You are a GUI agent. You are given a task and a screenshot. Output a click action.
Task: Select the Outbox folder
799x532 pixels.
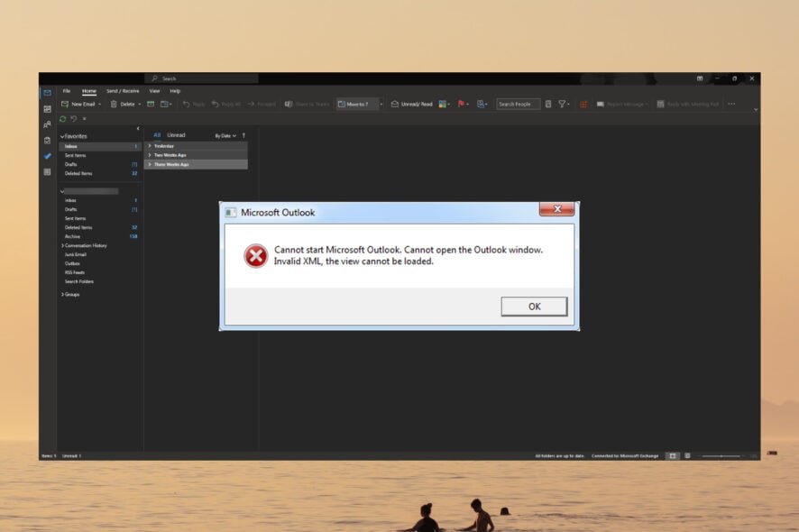(100, 263)
